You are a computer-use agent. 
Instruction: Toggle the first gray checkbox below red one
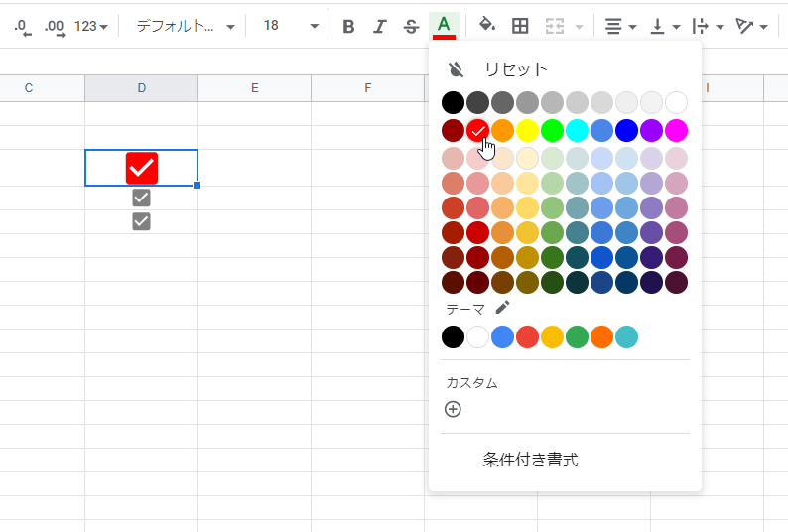click(x=141, y=198)
